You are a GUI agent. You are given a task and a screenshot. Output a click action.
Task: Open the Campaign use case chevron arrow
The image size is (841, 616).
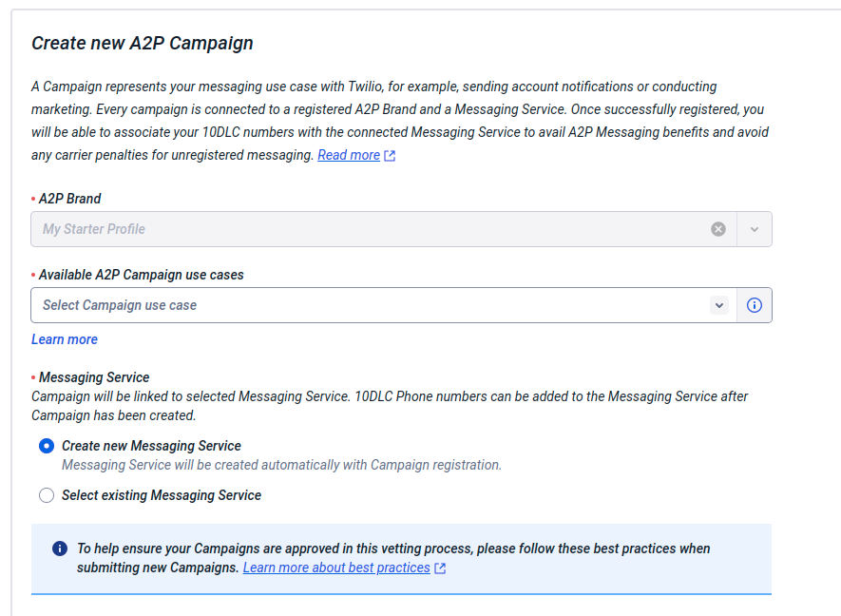click(x=719, y=305)
